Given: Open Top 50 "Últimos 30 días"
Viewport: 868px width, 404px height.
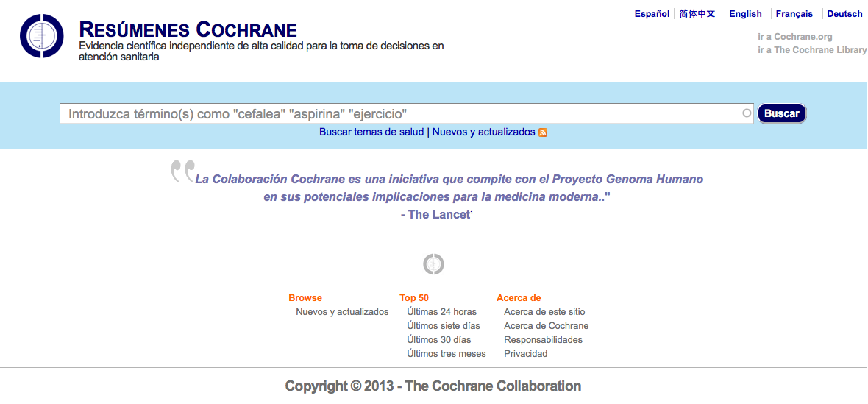Looking at the screenshot, I should tap(439, 339).
